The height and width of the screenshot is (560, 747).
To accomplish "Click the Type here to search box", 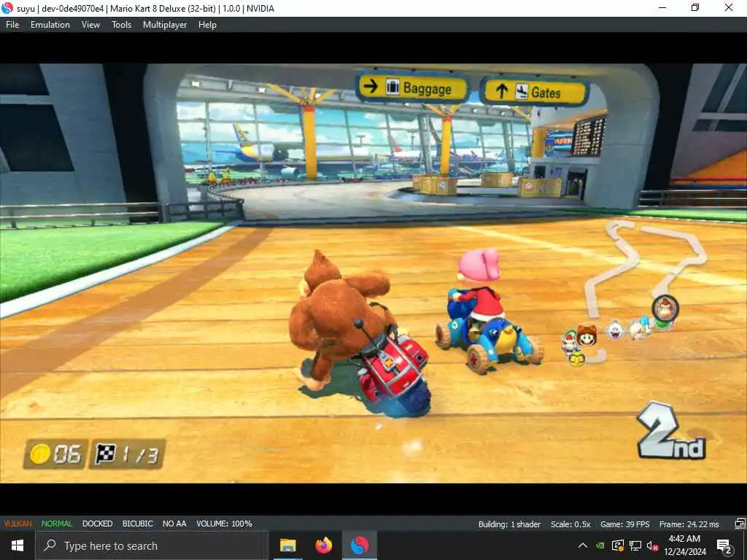I will [152, 545].
